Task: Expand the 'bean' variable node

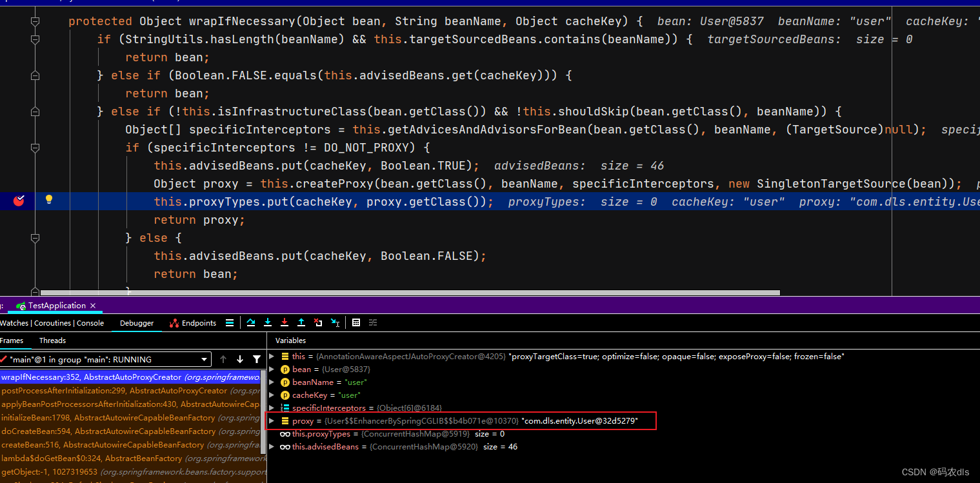Action: (x=272, y=369)
